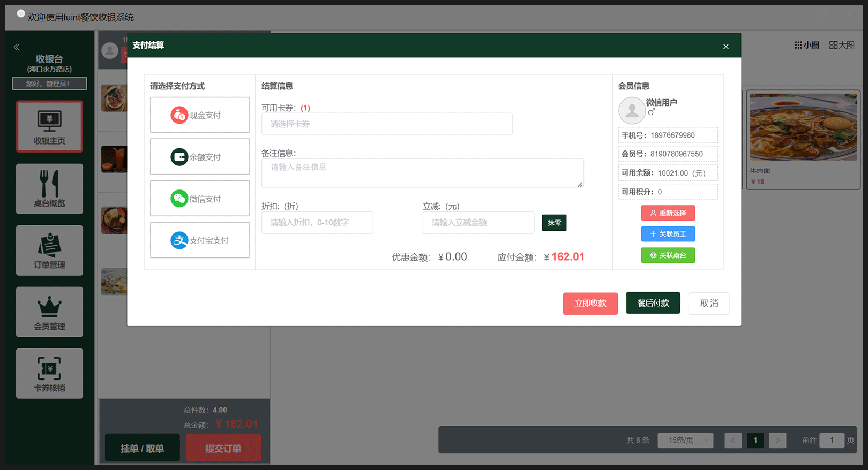Go to next page arrow

pos(777,440)
